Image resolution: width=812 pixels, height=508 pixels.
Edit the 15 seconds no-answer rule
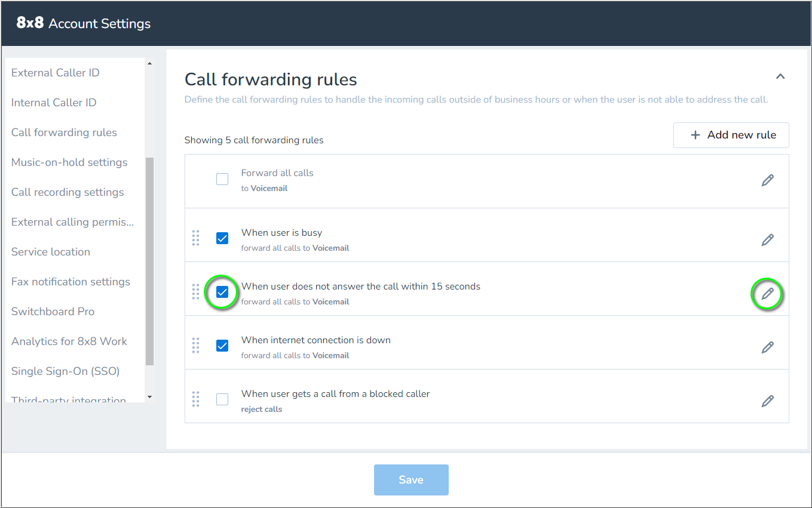tap(768, 293)
